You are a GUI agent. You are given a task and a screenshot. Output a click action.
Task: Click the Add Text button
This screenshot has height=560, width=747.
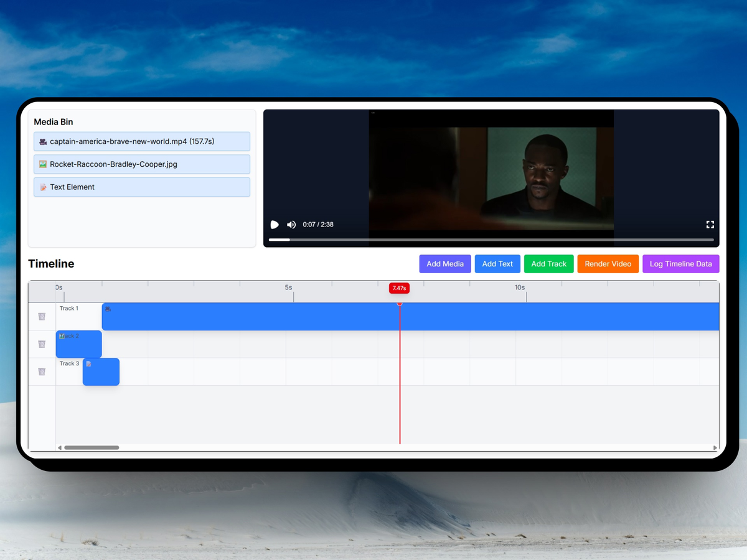pos(497,264)
